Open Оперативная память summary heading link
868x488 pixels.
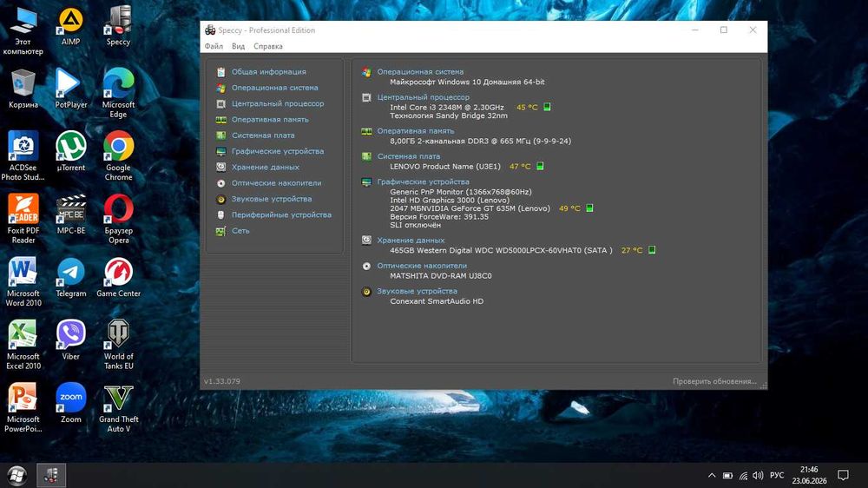click(415, 131)
